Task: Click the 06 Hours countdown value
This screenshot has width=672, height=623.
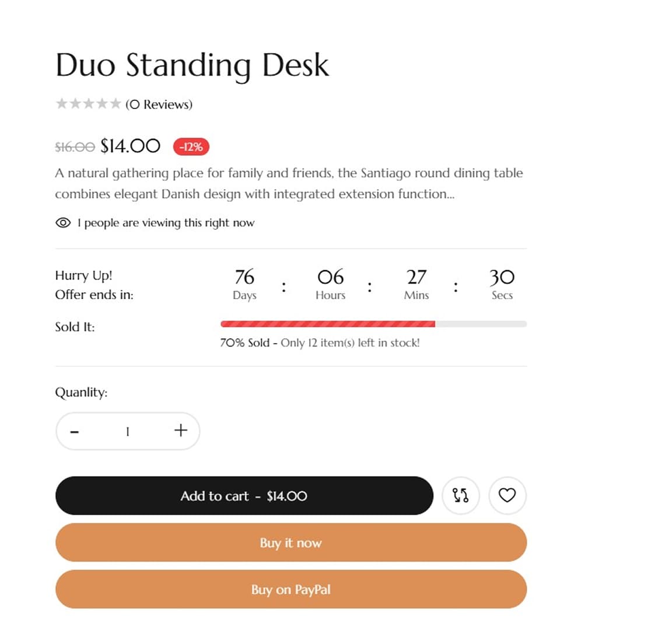Action: click(330, 276)
